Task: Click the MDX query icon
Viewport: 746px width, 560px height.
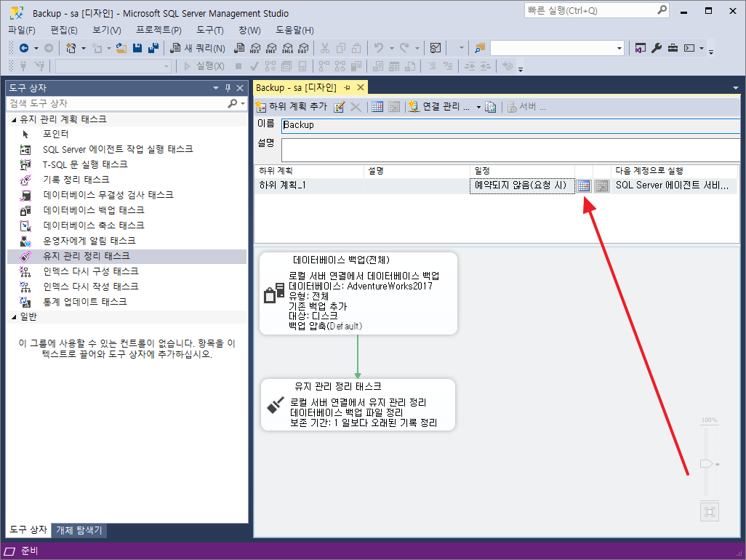Action: tap(255, 48)
